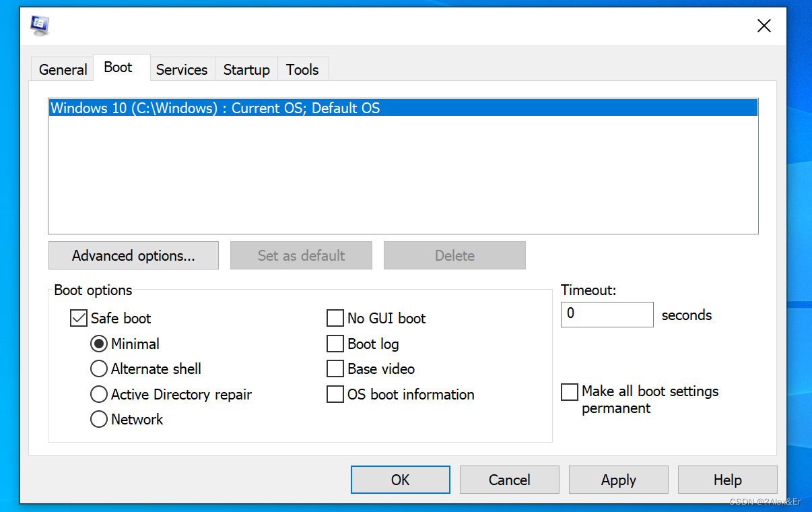Viewport: 812px width, 512px height.
Task: Go to the Startup tab
Action: point(246,69)
